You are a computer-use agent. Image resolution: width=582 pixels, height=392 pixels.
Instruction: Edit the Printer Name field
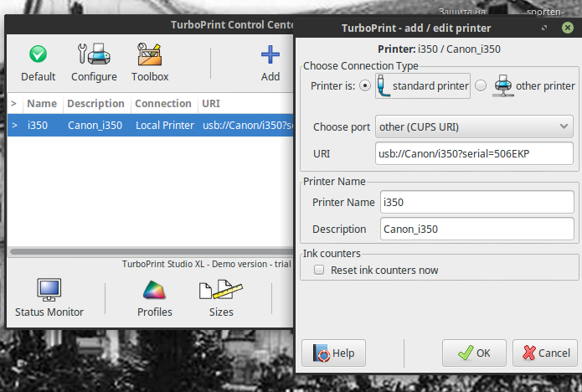point(477,202)
